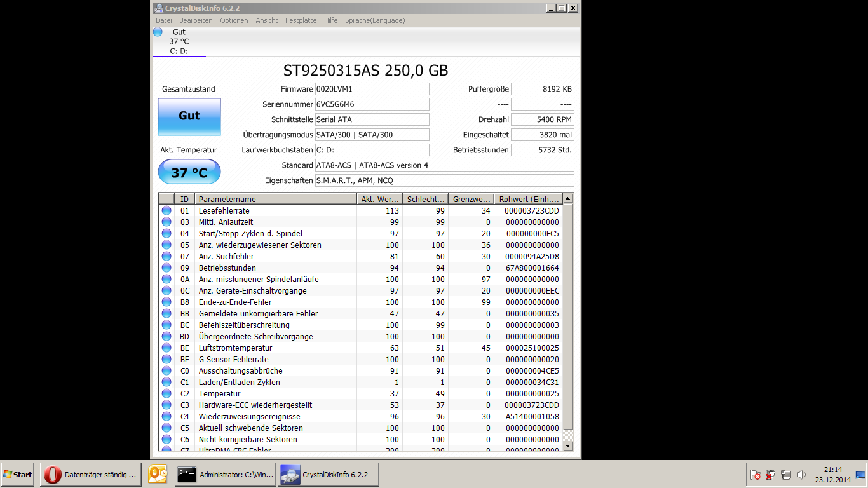The image size is (868, 488).
Task: Click the Eingeschaltet 3820 mal field
Action: (x=543, y=135)
